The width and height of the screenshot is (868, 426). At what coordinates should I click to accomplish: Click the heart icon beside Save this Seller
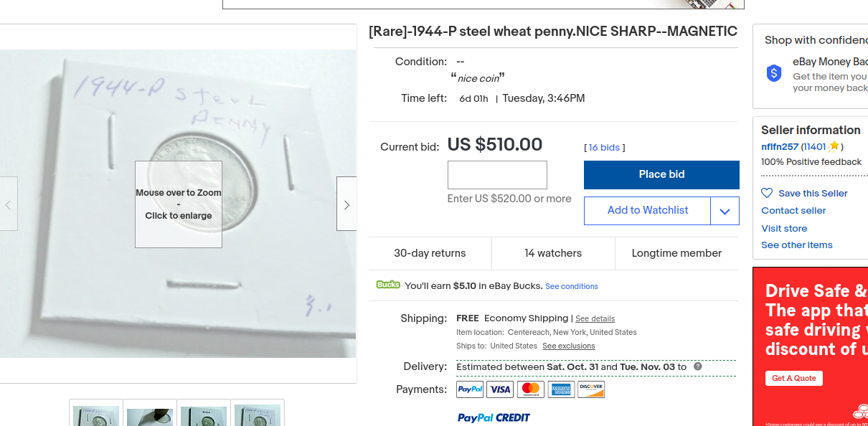pos(767,193)
